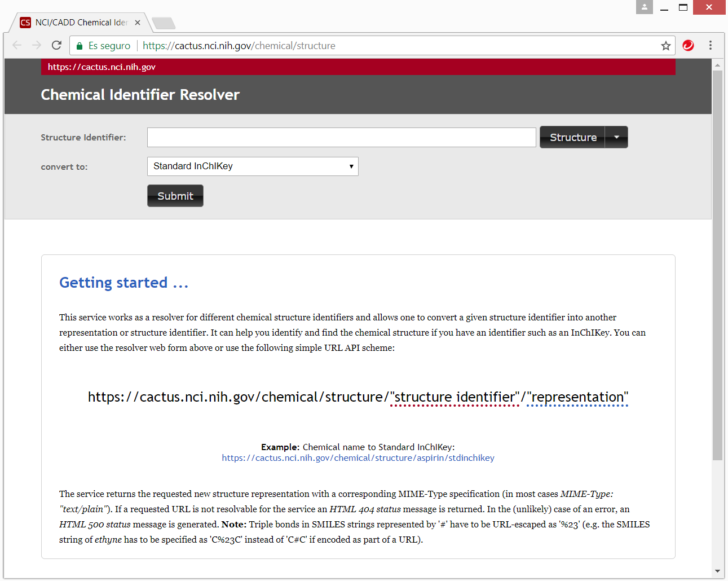The image size is (728, 581).
Task: Click the scrollbar up arrow
Action: click(x=717, y=65)
